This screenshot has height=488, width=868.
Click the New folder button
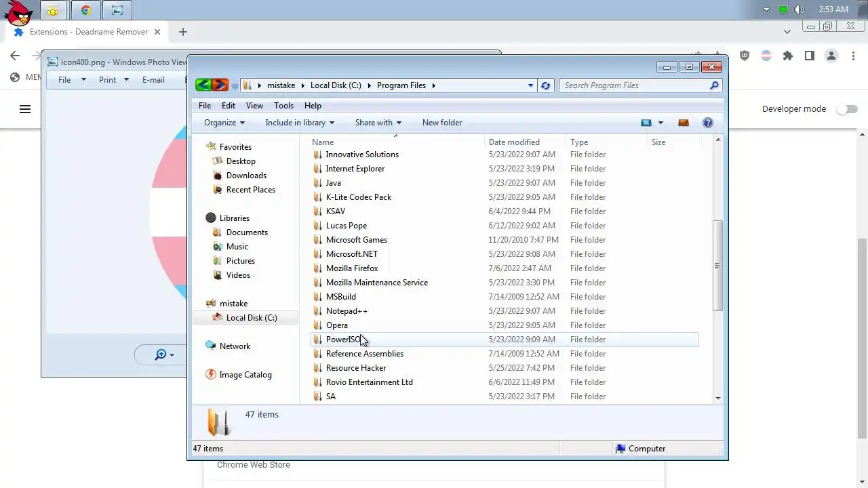442,123
